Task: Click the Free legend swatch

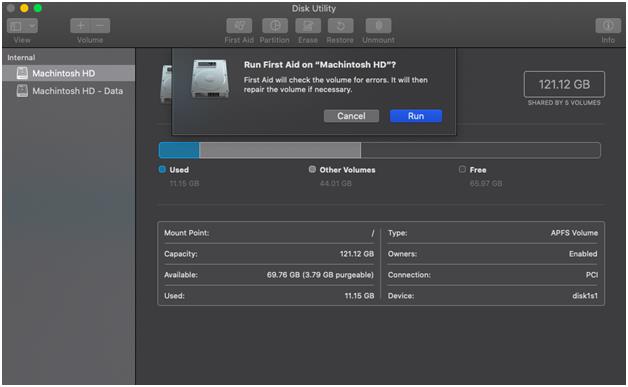Action: [x=462, y=169]
